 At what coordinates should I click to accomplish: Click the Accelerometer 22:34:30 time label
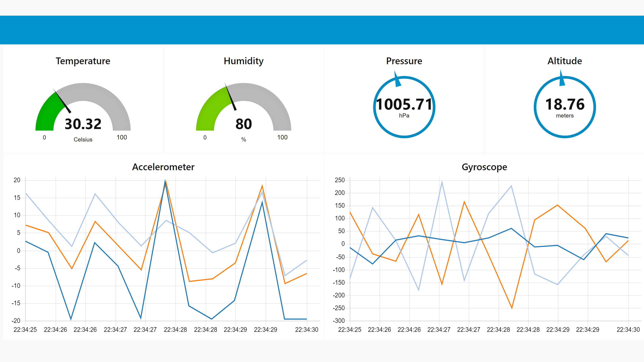click(307, 330)
